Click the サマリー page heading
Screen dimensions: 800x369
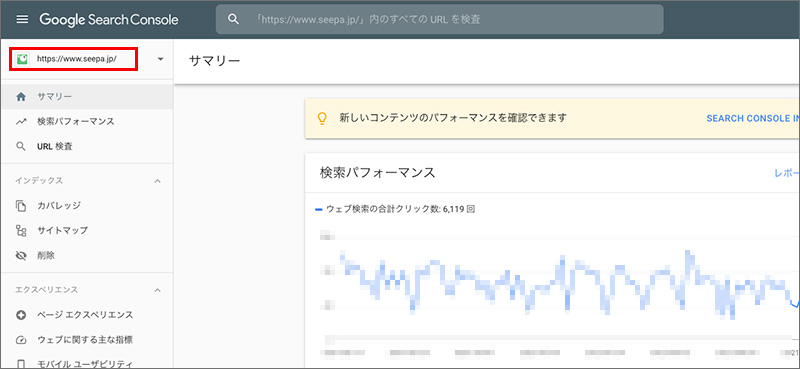click(214, 61)
